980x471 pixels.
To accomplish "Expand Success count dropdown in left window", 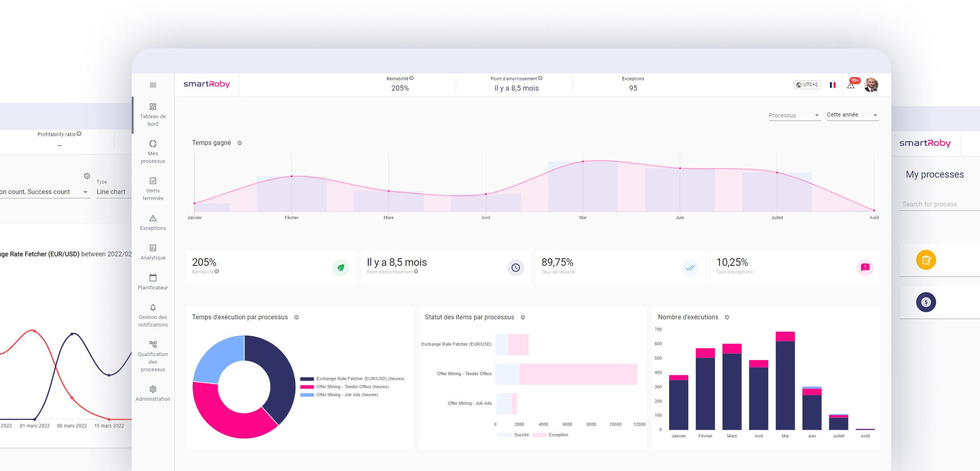I will click(45, 192).
